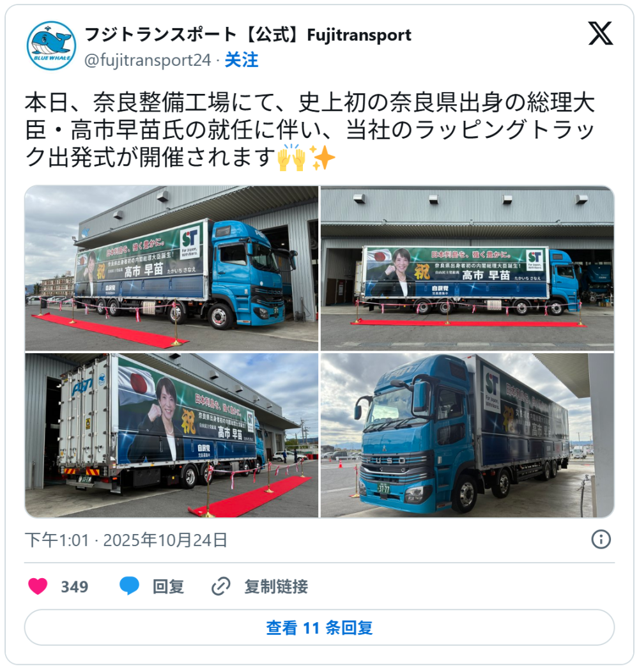View all 11 replies button
This screenshot has width=639, height=672.
[319, 627]
